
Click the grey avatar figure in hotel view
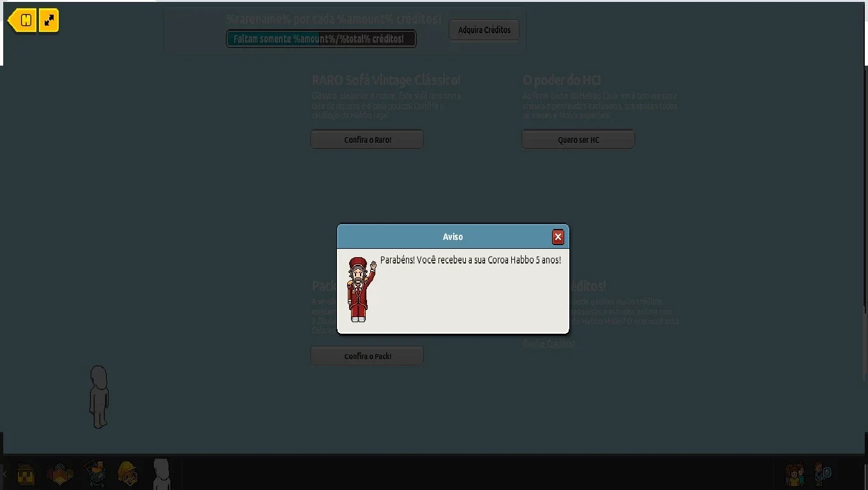(x=98, y=397)
